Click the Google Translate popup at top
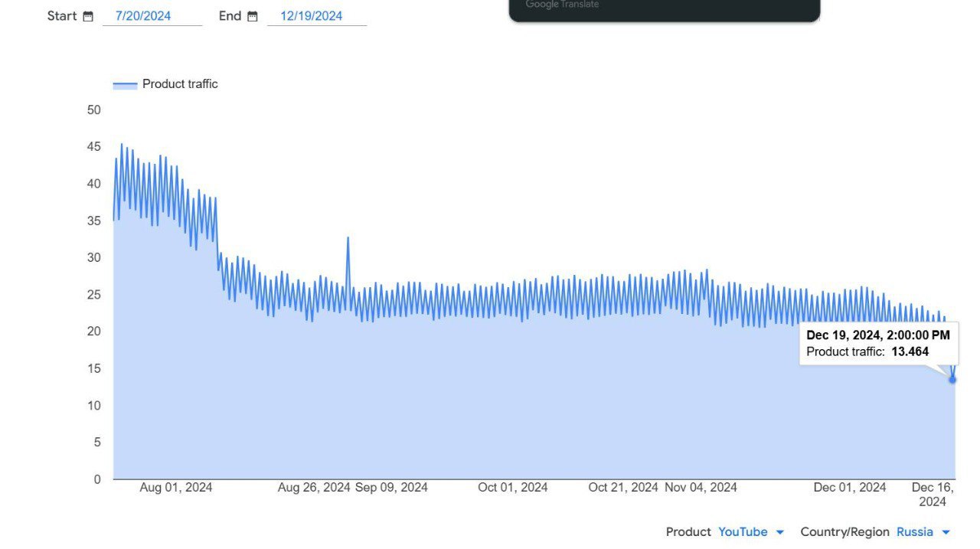 pos(664,9)
